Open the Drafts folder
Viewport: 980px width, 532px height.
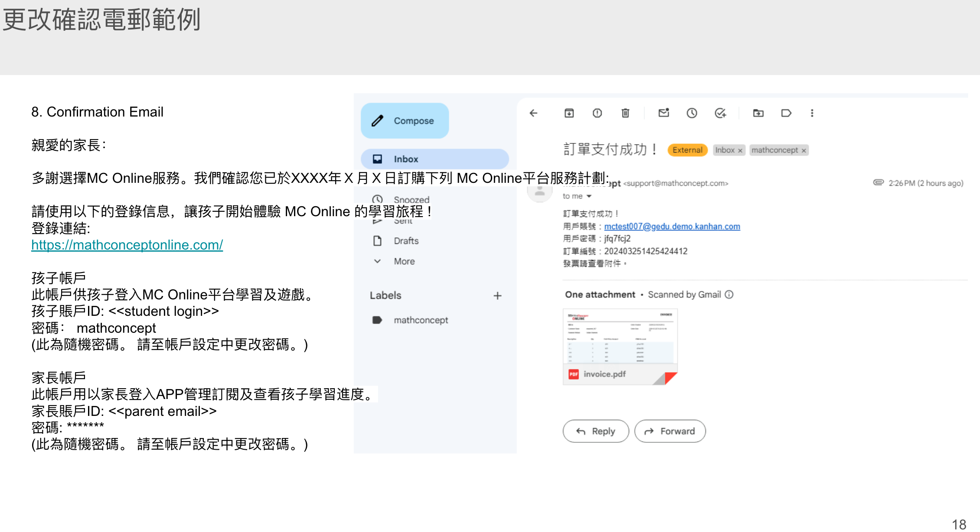pos(406,241)
